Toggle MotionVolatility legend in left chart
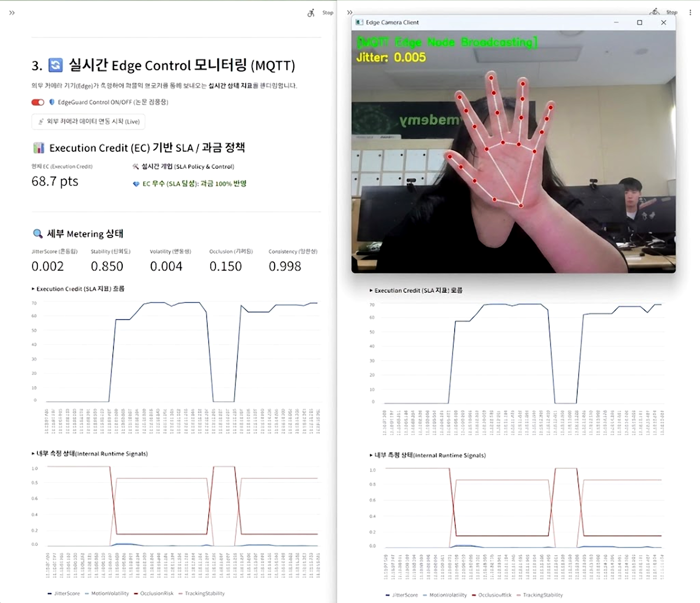 click(107, 593)
